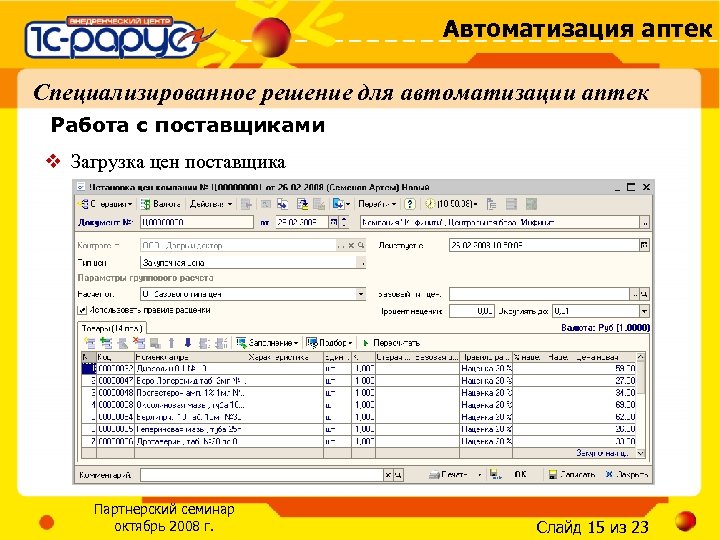Viewport: 720px width, 540px height.
Task: Click price cell 27.00
Action: (625, 381)
